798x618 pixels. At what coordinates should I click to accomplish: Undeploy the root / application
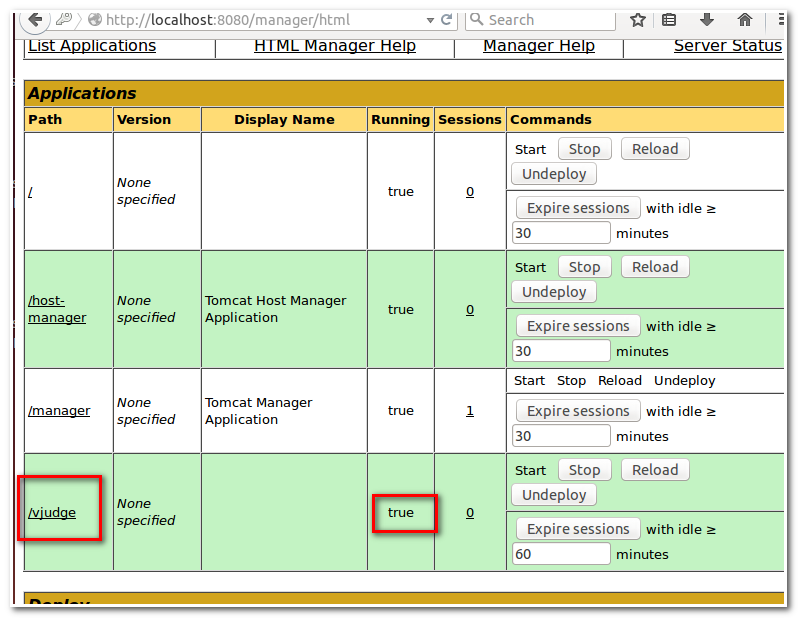coord(554,174)
